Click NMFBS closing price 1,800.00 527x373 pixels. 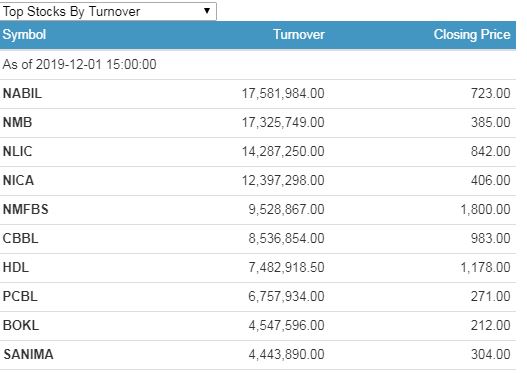click(x=485, y=209)
